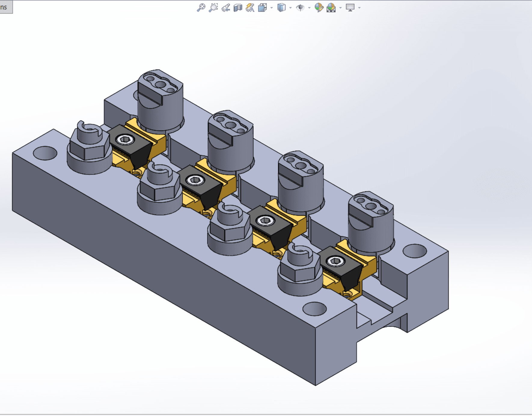
Task: Activate the Section View tool
Action: tap(238, 8)
